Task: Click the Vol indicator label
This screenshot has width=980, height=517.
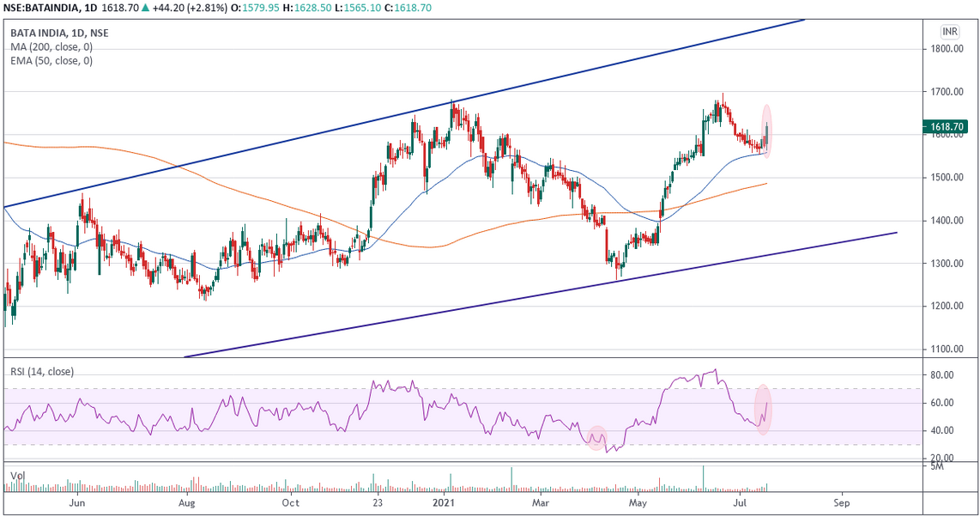Action: tap(17, 475)
